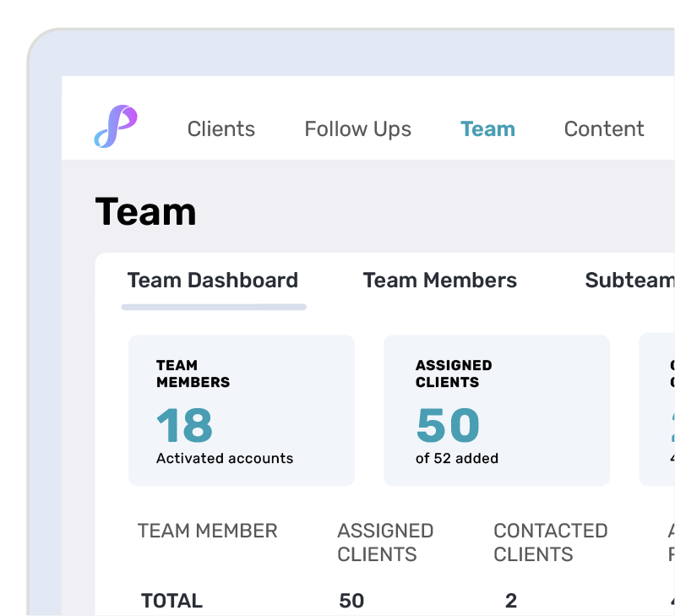Open the Subteams tab
Screen dimensions: 675x616
coord(629,281)
